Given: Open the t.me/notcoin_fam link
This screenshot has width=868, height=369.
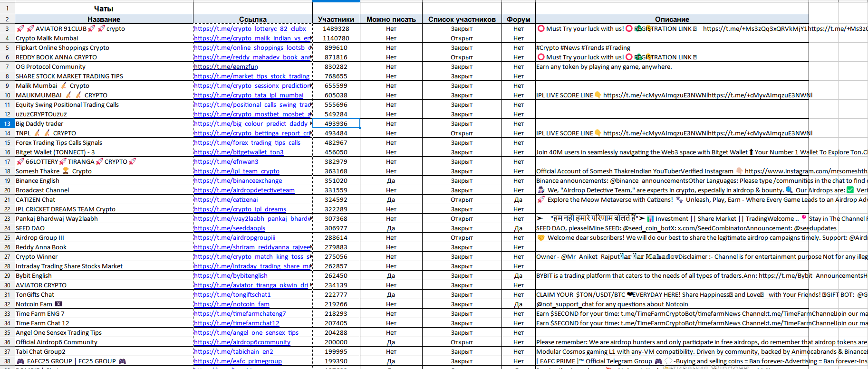Looking at the screenshot, I should click(x=231, y=304).
